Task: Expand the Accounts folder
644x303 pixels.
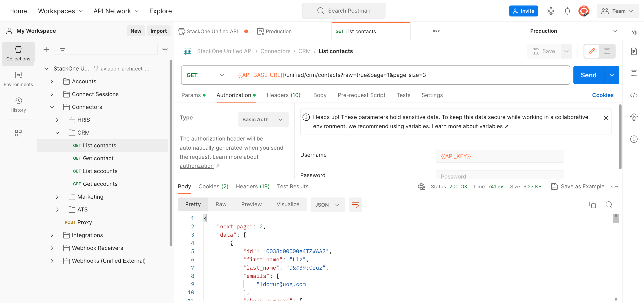Action: [x=52, y=81]
